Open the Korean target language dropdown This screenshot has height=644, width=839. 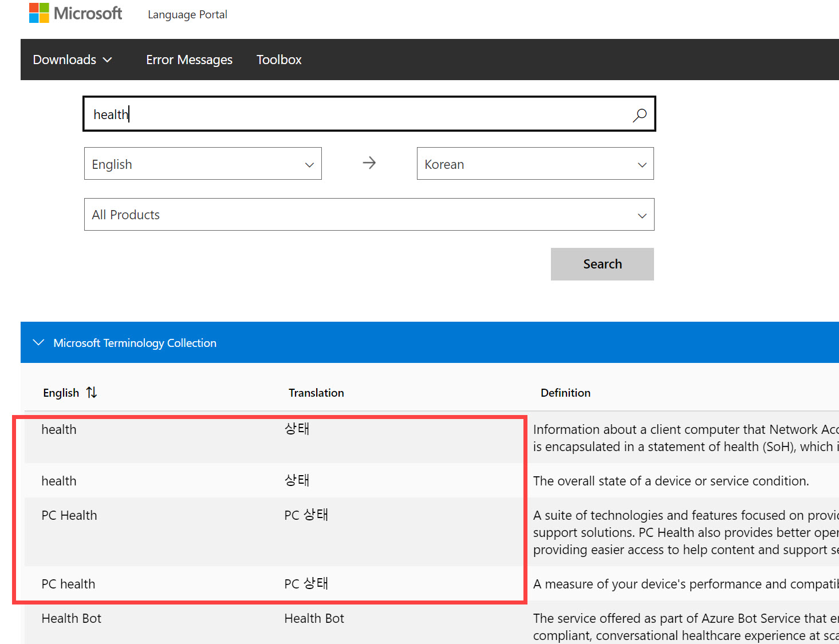tap(535, 164)
